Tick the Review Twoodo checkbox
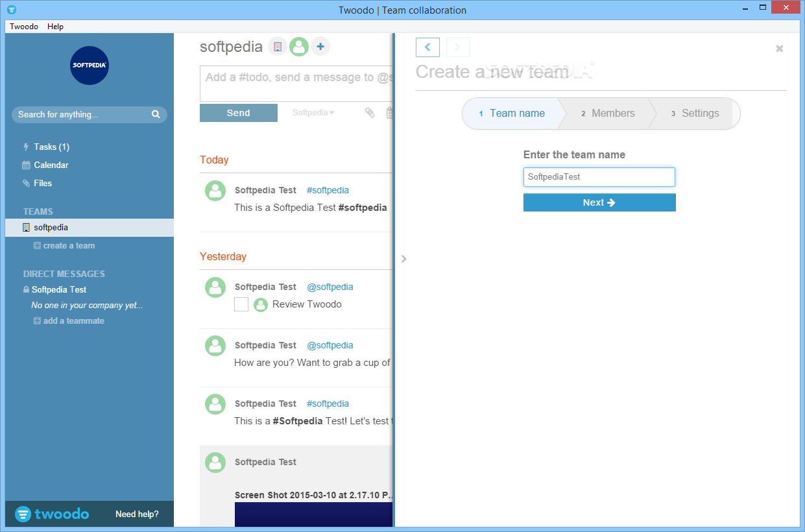 pyautogui.click(x=241, y=304)
